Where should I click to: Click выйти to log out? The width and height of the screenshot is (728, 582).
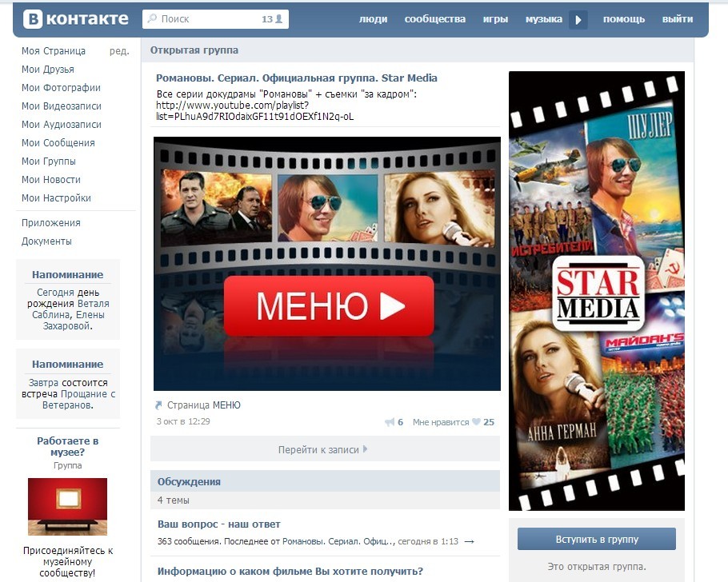[x=678, y=19]
